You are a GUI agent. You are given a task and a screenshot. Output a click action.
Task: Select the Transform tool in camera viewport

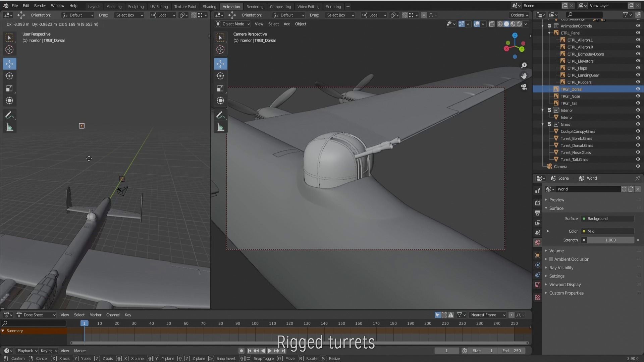pyautogui.click(x=220, y=101)
